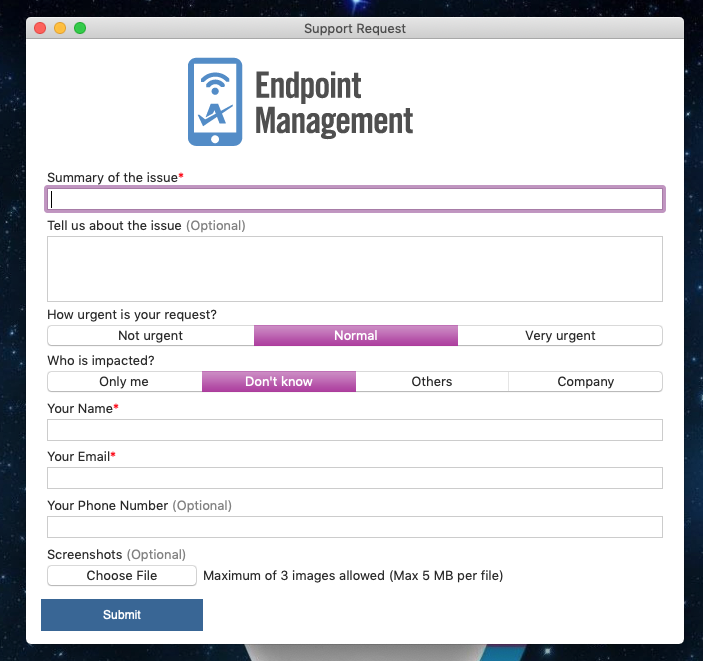This screenshot has height=661, width=703.
Task: Submit the support request form
Action: [122, 615]
